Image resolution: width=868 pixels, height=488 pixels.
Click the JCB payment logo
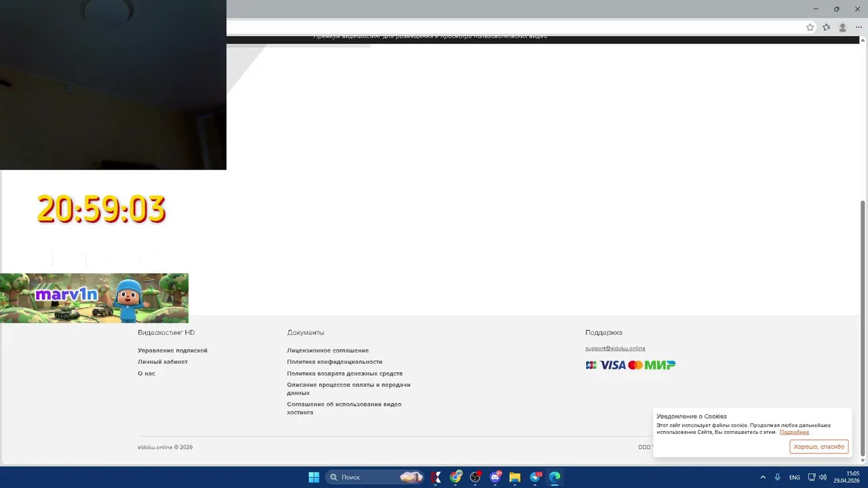(x=591, y=365)
